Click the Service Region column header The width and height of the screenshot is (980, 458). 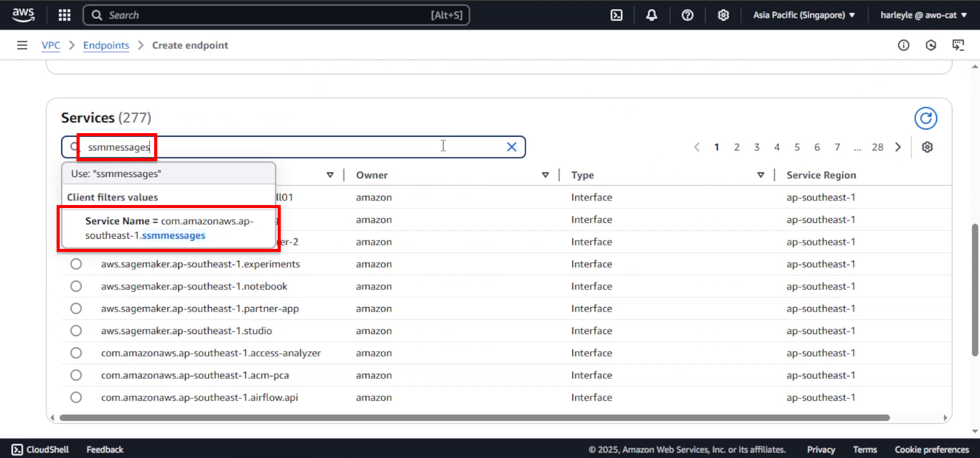pos(821,175)
